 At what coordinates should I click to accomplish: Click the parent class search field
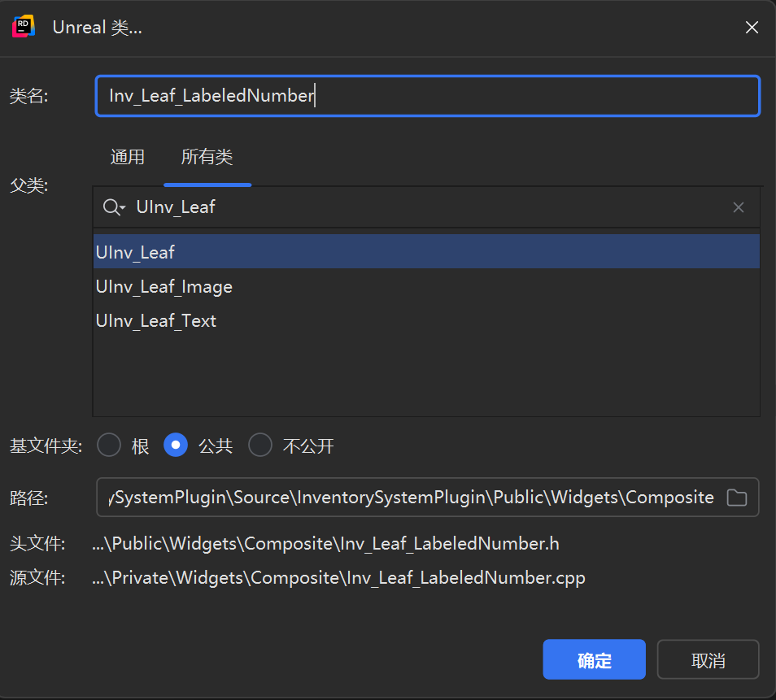coord(426,207)
